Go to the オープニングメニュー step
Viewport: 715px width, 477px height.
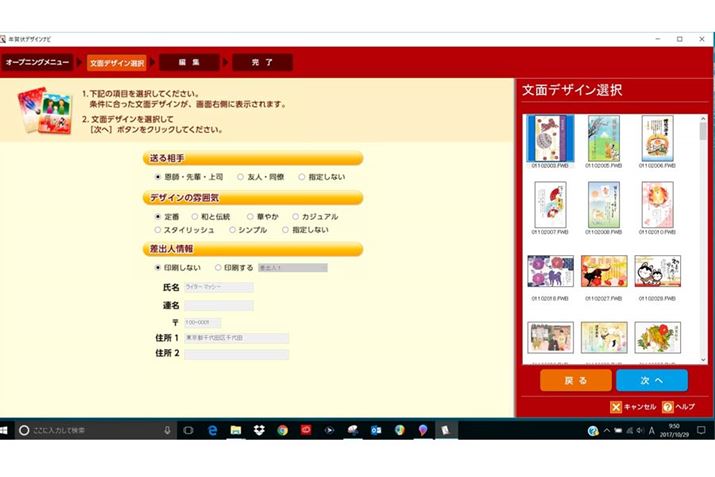click(37, 62)
